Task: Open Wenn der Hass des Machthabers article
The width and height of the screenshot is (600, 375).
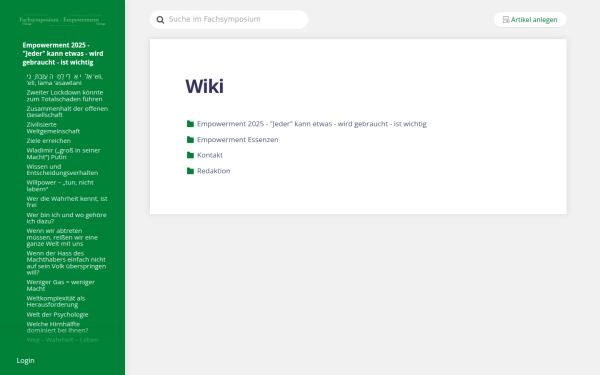Action: click(66, 263)
